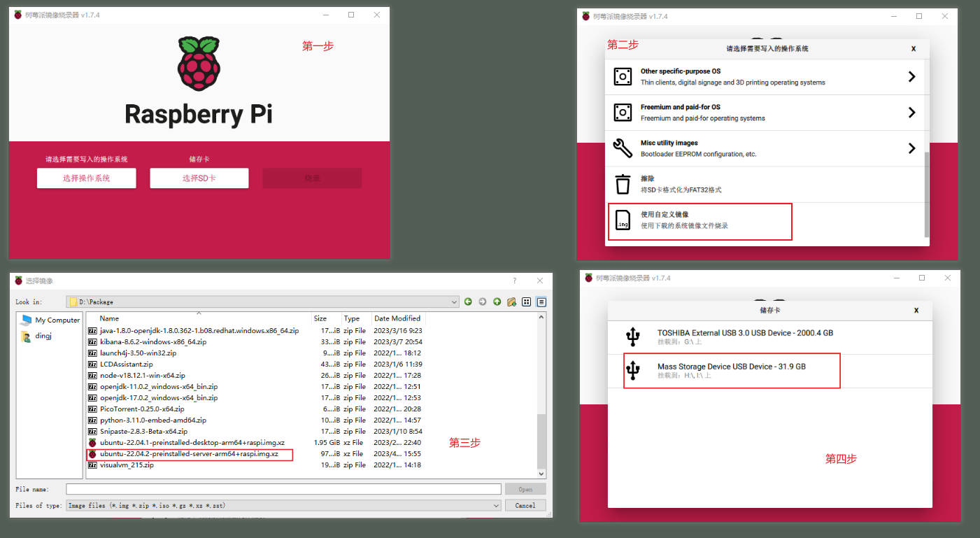The height and width of the screenshot is (538, 980).
Task: Select Mass Storage Device USB Device - 31.9 GB
Action: [x=769, y=371]
